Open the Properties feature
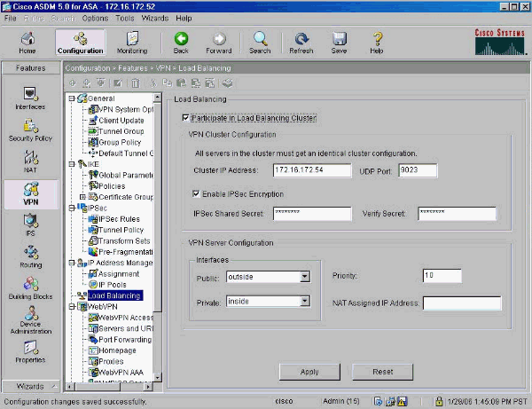 click(30, 351)
